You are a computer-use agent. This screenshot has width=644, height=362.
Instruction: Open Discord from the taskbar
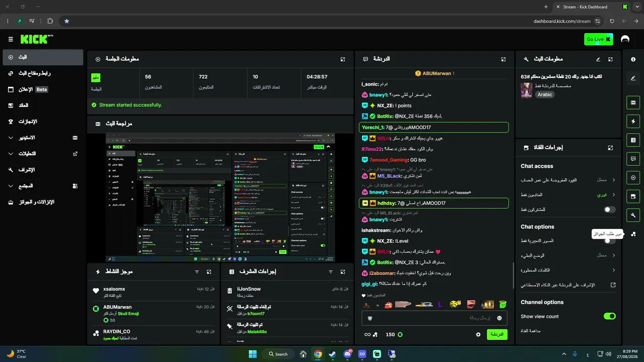(347, 354)
